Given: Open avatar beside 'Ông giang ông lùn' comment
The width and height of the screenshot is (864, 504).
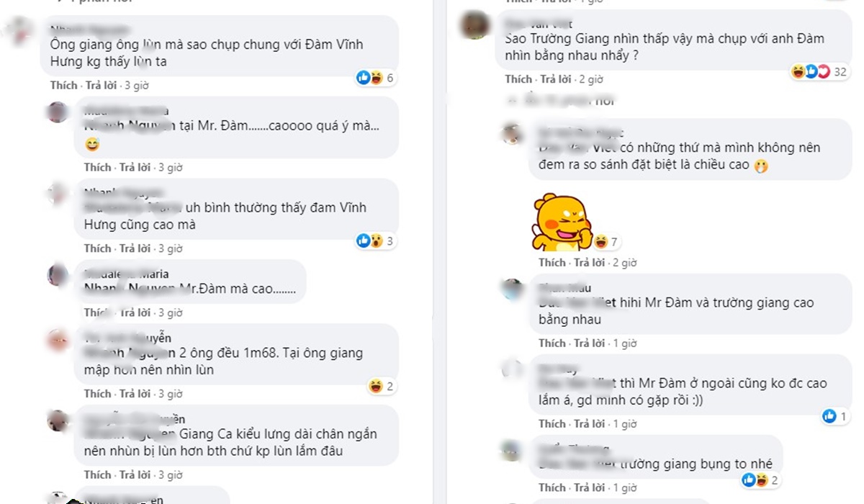Looking at the screenshot, I should (x=18, y=32).
